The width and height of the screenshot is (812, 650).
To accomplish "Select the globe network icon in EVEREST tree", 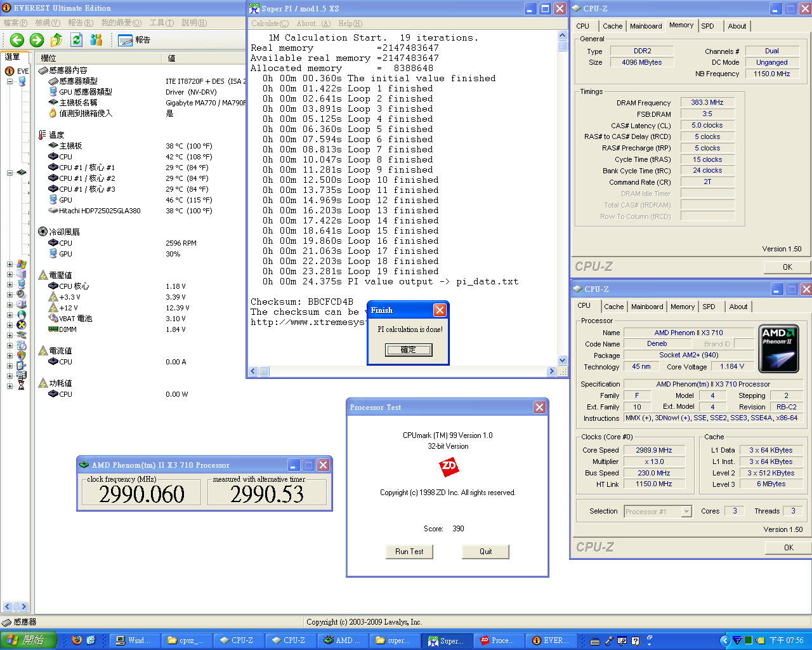I will (x=22, y=315).
